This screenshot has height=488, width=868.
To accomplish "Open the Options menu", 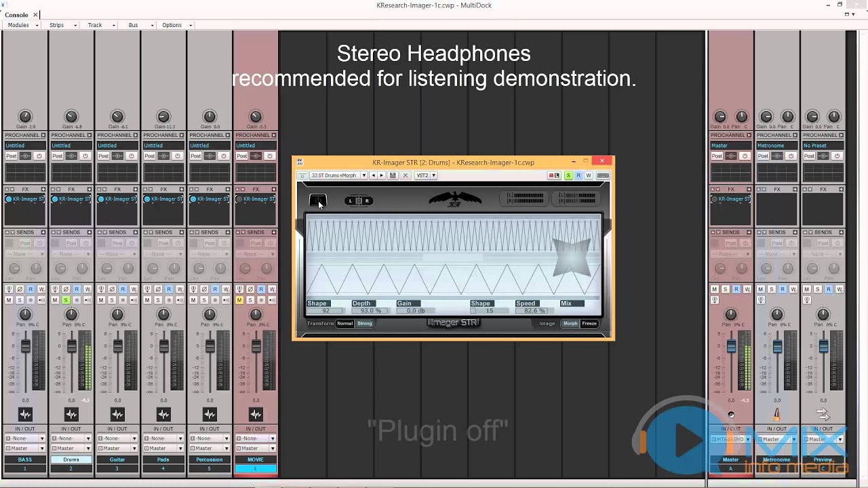I will (175, 25).
